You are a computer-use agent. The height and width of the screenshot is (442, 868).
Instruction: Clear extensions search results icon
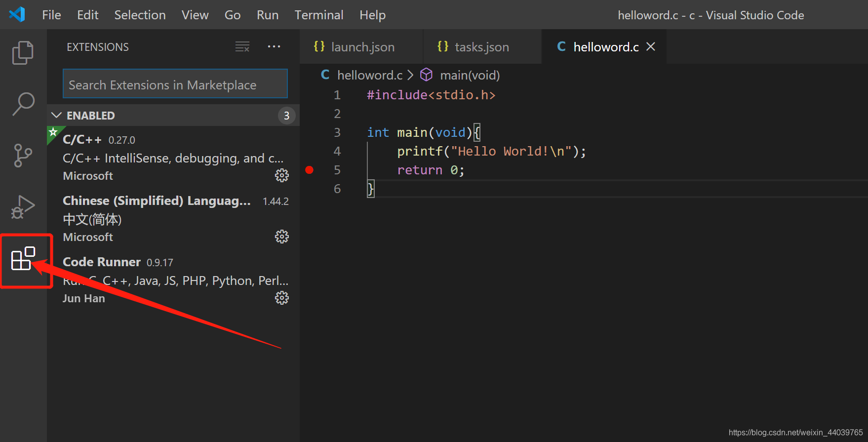[x=242, y=47]
